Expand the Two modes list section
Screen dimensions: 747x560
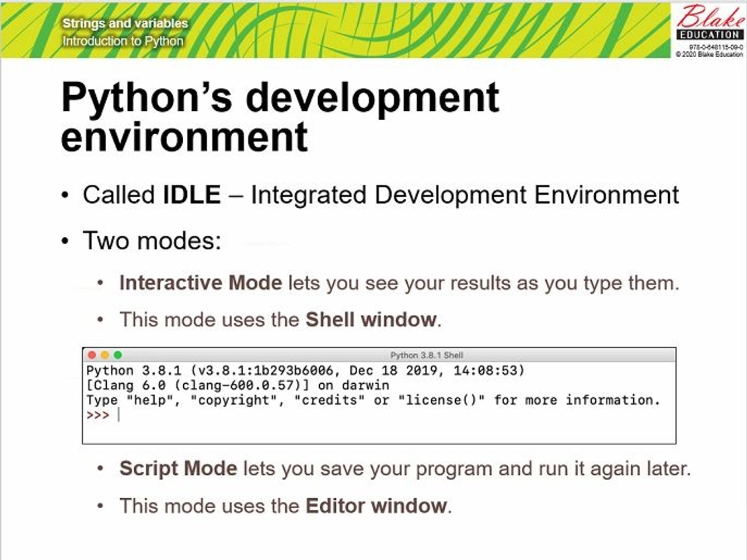152,240
